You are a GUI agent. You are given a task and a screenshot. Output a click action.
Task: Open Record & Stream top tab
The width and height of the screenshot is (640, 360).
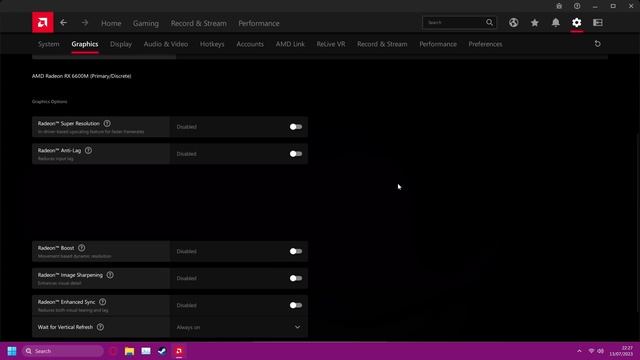(x=198, y=23)
